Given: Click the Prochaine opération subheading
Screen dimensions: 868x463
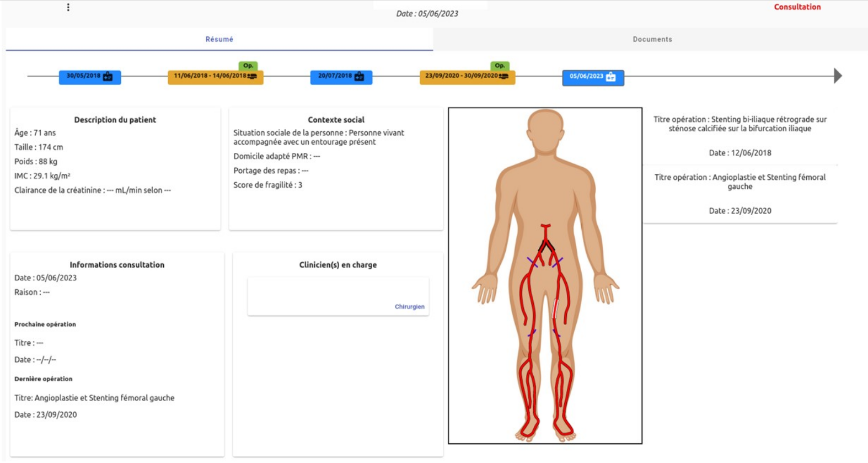Looking at the screenshot, I should [45, 324].
